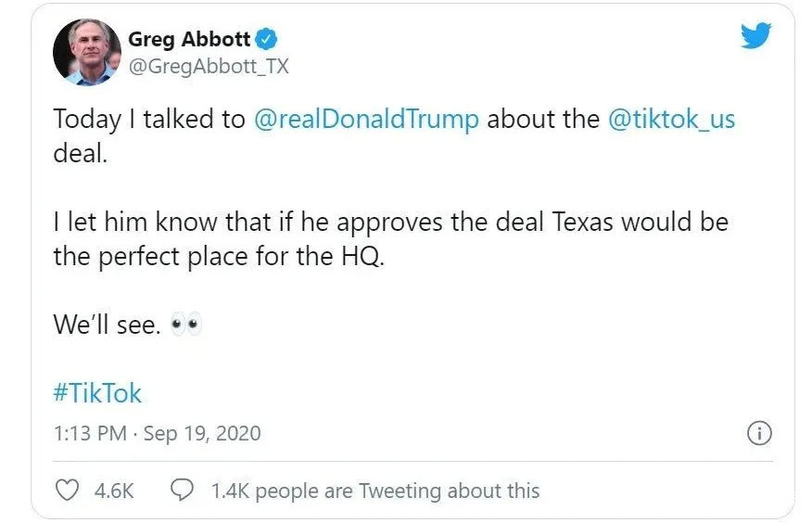
Task: Click the Sep 19, 2020 date
Action: coord(202,433)
